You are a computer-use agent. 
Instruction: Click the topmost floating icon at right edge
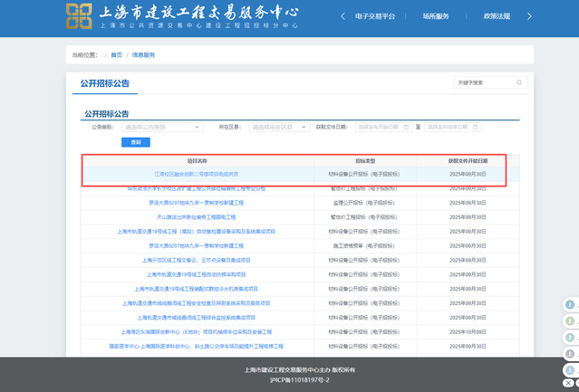coord(571,306)
